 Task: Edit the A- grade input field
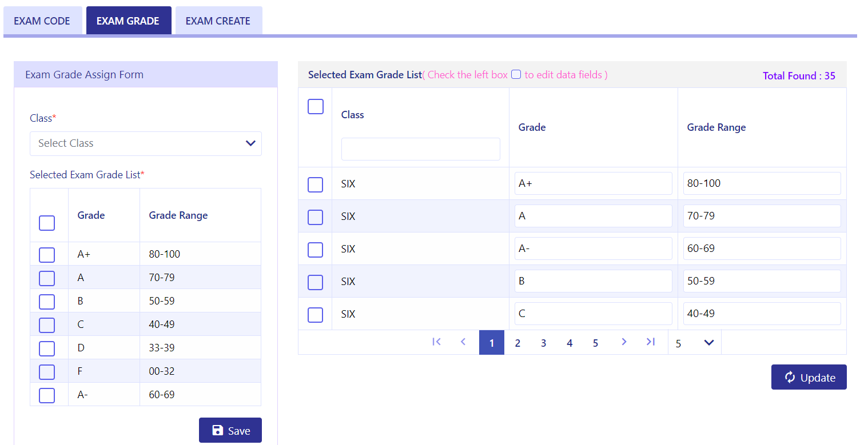click(593, 249)
